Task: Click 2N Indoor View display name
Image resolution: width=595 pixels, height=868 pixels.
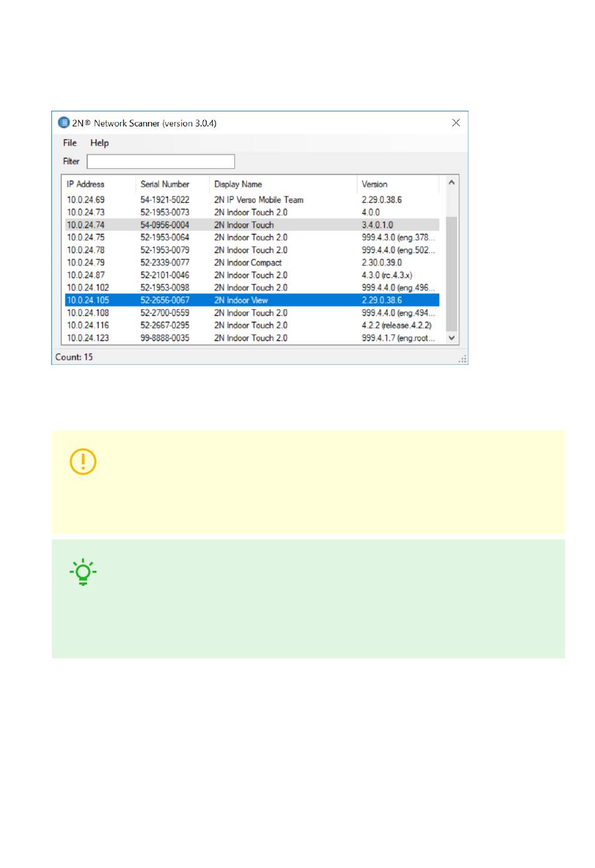Action: pos(241,300)
